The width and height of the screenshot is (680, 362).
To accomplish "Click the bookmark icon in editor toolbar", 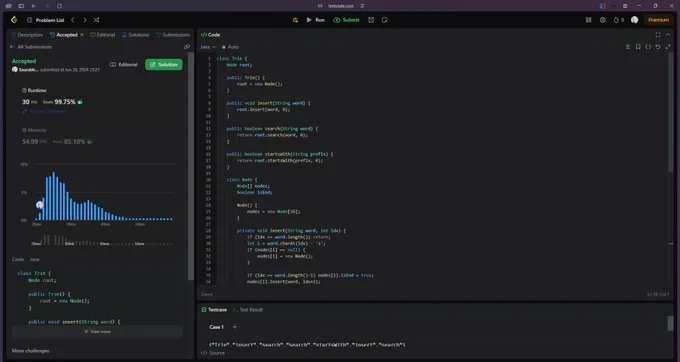I will (638, 47).
